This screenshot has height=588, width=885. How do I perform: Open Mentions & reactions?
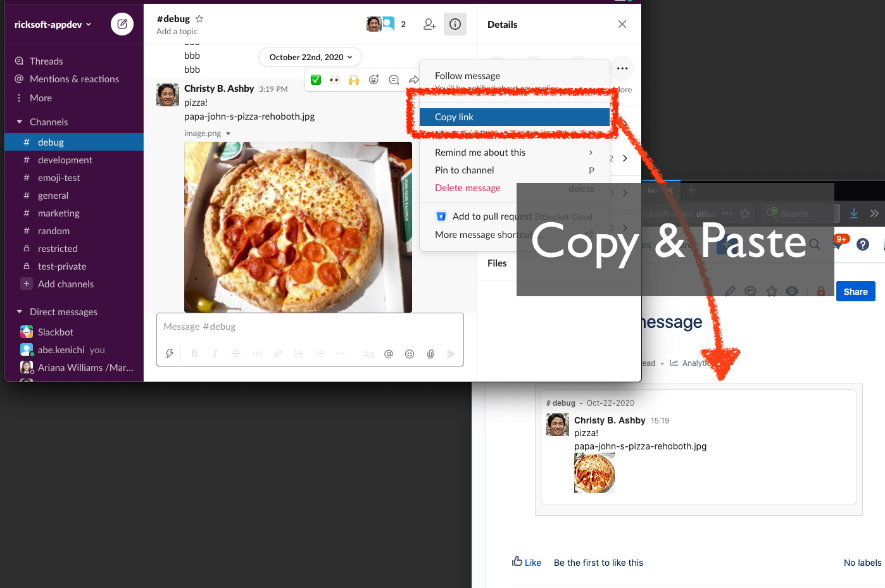click(x=74, y=79)
